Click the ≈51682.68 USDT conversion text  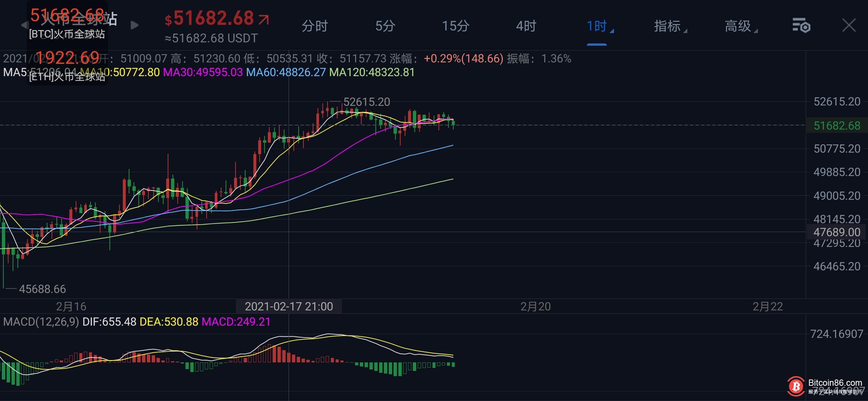(x=211, y=38)
